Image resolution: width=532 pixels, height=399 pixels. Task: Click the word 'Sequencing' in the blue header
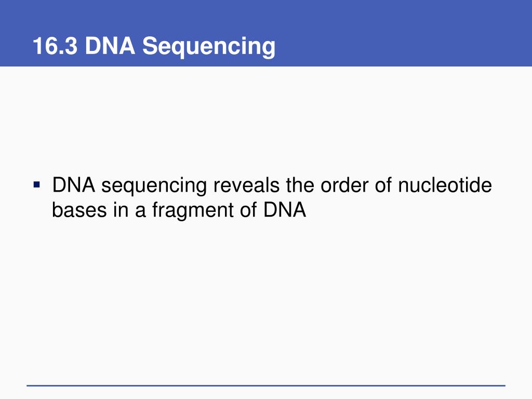(209, 46)
